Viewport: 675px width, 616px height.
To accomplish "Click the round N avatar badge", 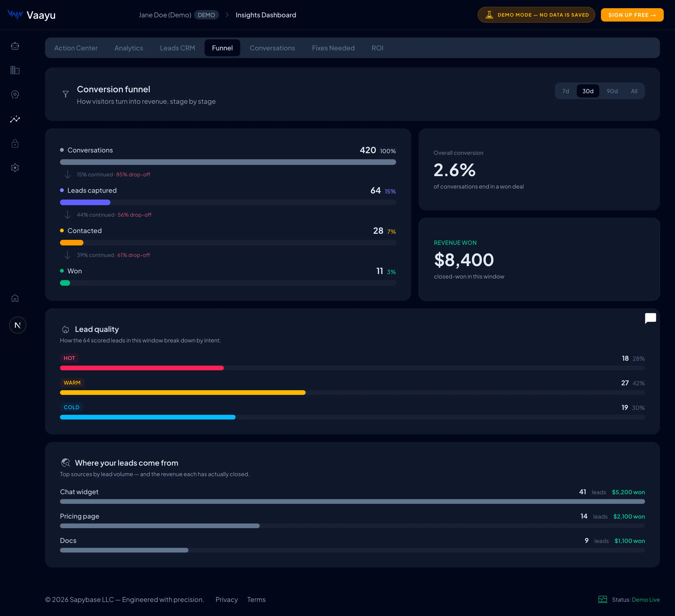I will pos(17,325).
